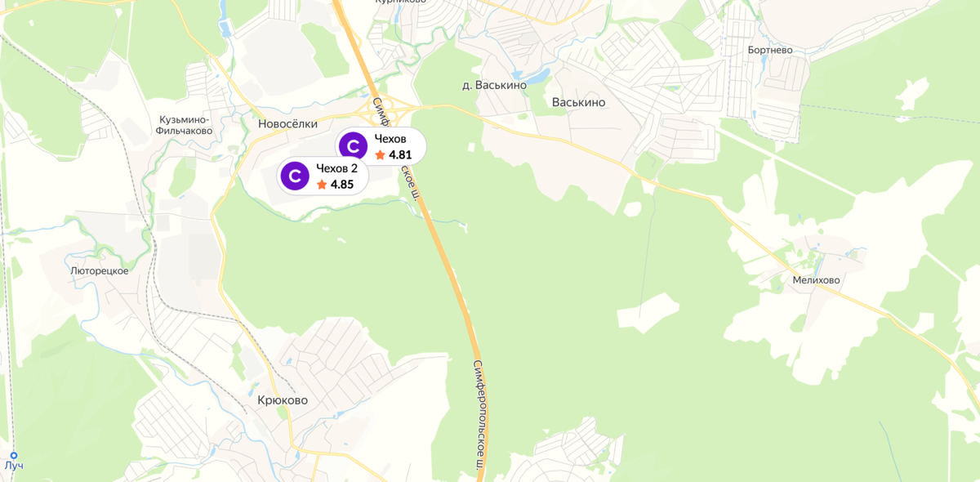Screen dimensions: 980x482
Task: Select the 4.85 rating text
Action: tap(342, 185)
